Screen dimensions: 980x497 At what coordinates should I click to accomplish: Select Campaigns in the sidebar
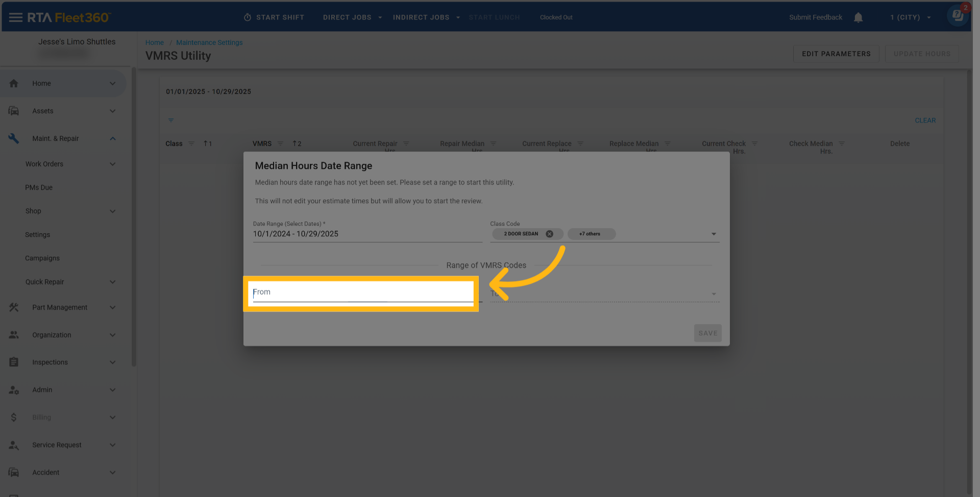[42, 258]
